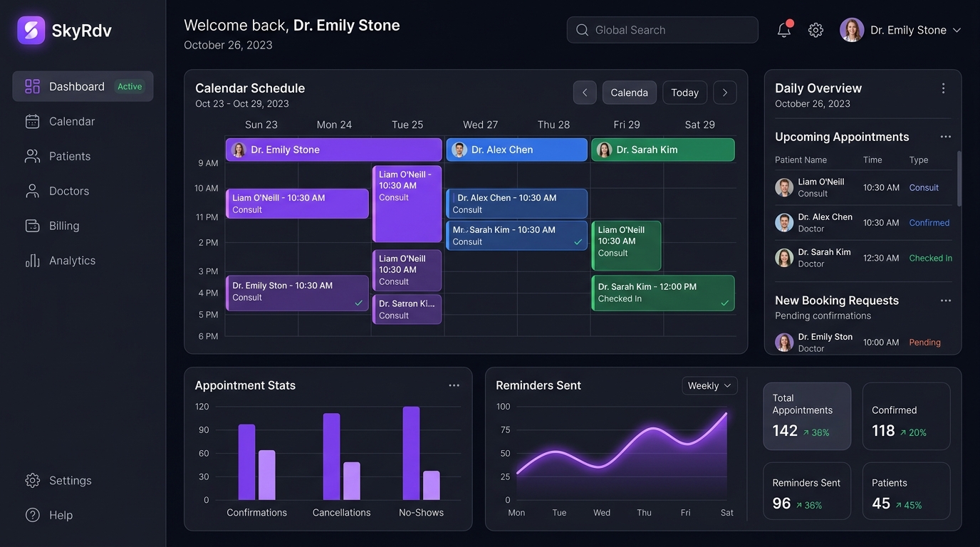
Task: Open the Calenda view selector
Action: (630, 93)
